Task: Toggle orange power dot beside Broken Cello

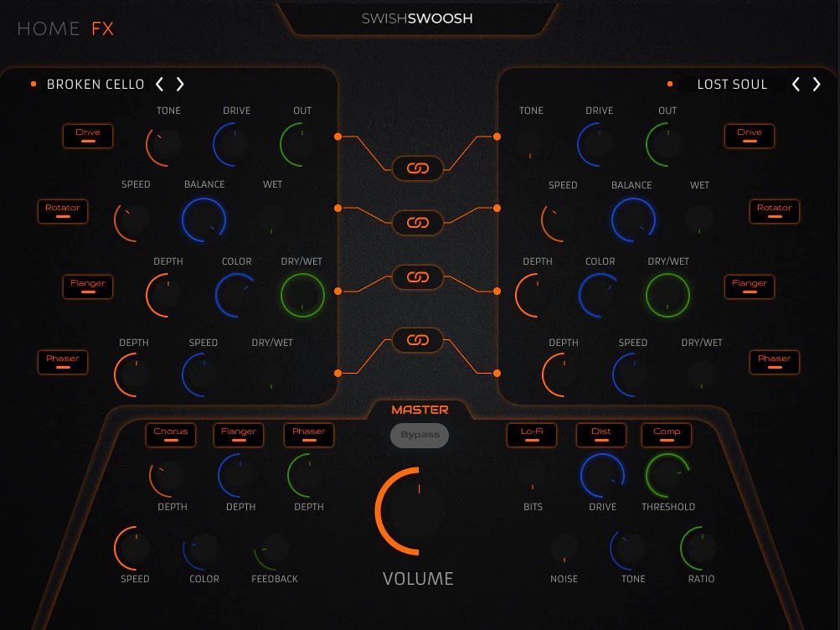Action: click(x=33, y=84)
